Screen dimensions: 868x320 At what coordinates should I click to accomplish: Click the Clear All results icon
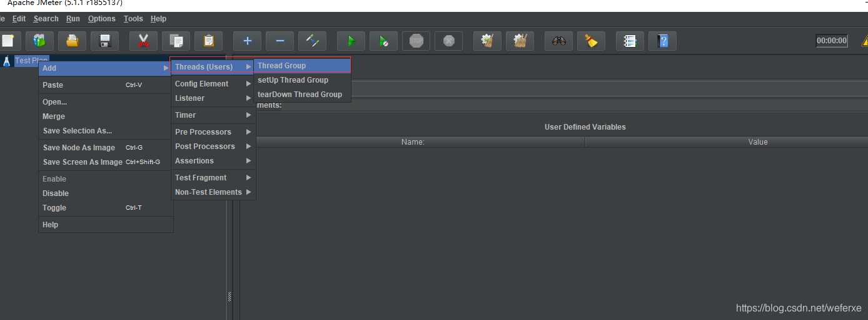coord(520,41)
